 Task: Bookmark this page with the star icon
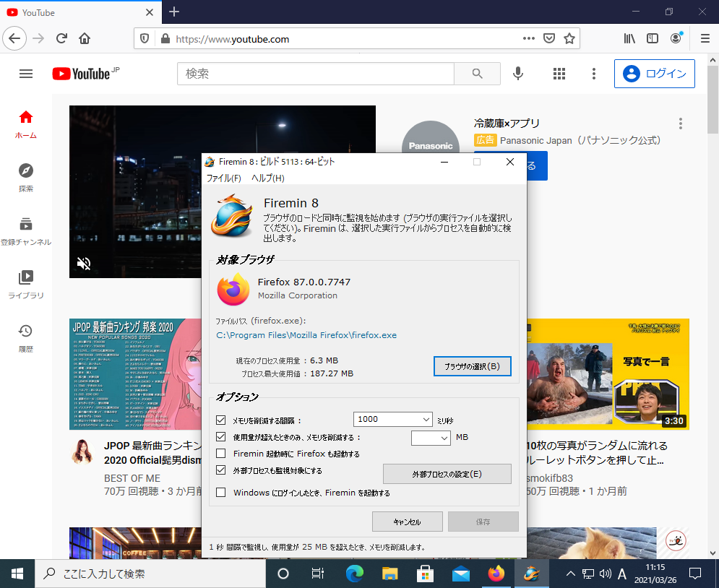[569, 38]
